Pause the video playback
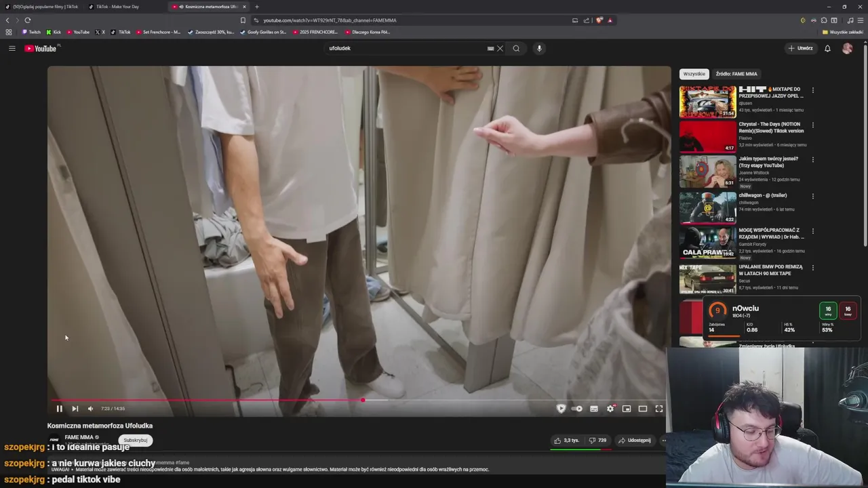 [x=59, y=409]
